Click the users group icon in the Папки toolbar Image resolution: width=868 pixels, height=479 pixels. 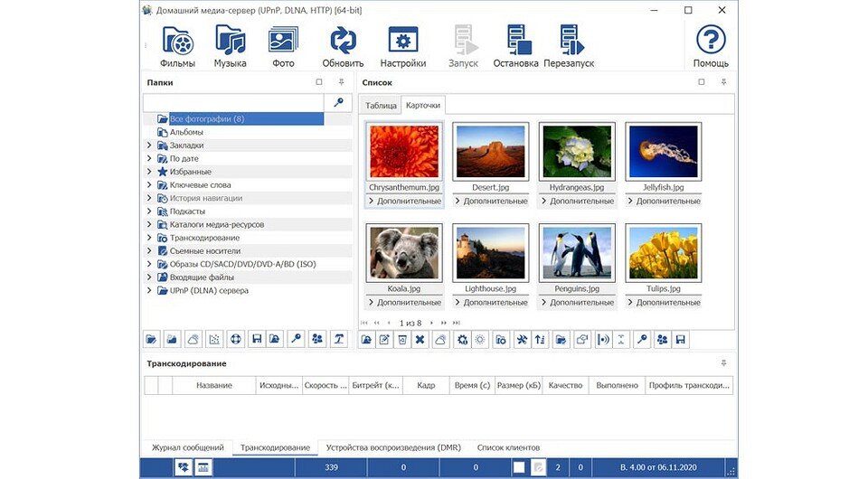[x=317, y=339]
